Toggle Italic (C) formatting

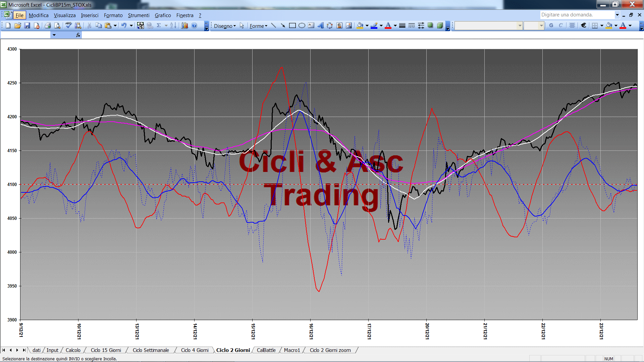coord(560,25)
